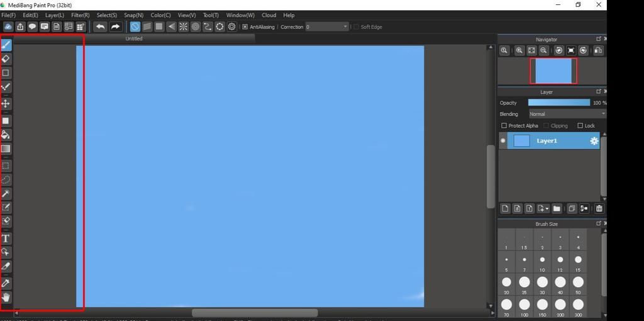Image resolution: width=644 pixels, height=321 pixels.
Task: Fit canvas to Navigator view
Action: coord(531,50)
